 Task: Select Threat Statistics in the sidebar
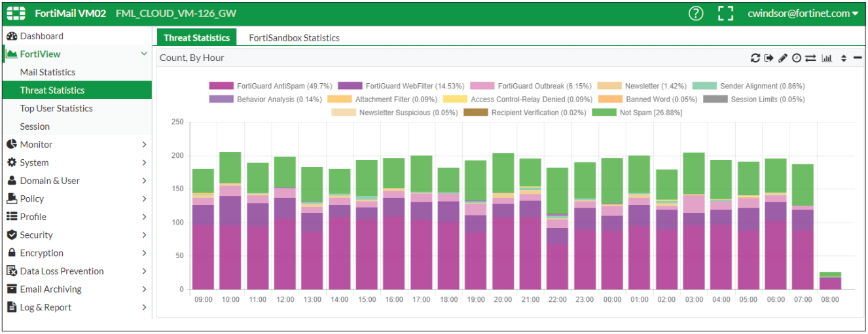[x=77, y=90]
